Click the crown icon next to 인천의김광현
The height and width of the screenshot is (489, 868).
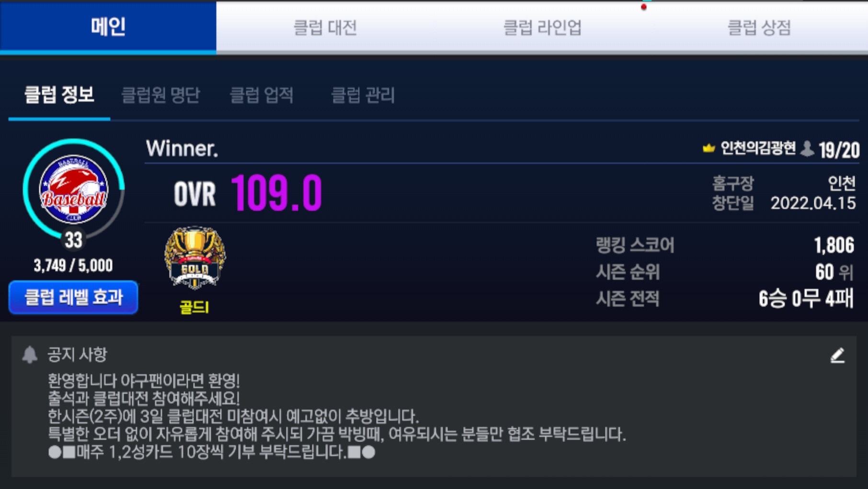(708, 148)
